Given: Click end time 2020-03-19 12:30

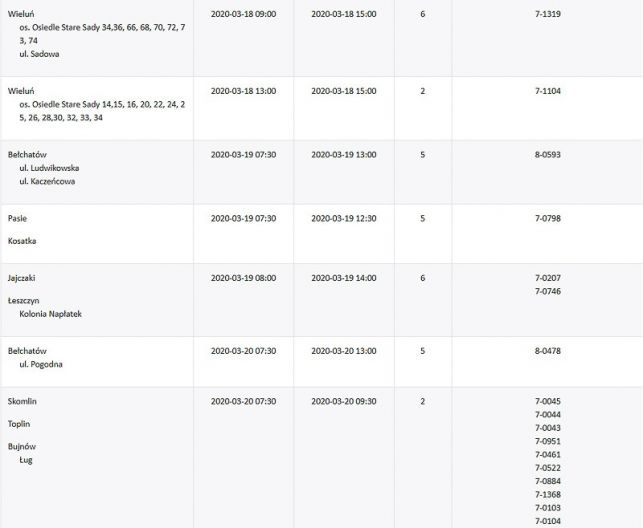Looking at the screenshot, I should click(x=344, y=218).
